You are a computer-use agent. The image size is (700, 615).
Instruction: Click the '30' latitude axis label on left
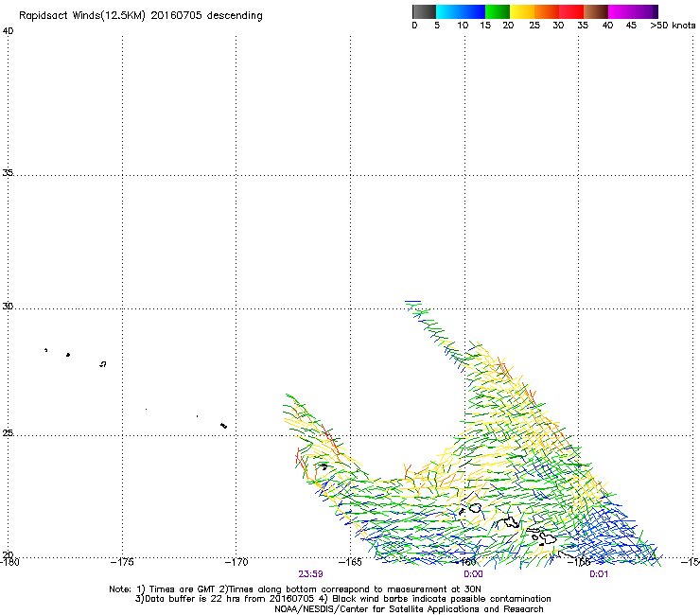8,307
